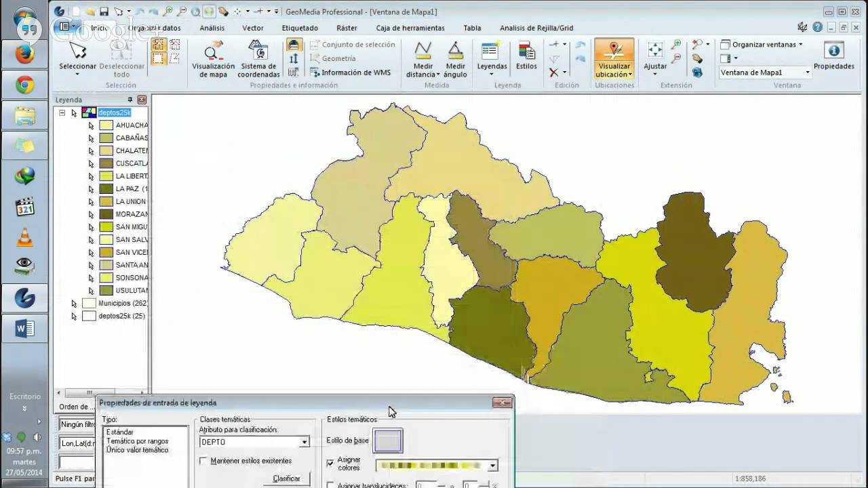The image size is (868, 488).
Task: Click the Leyendas ribbon icon
Action: click(491, 52)
